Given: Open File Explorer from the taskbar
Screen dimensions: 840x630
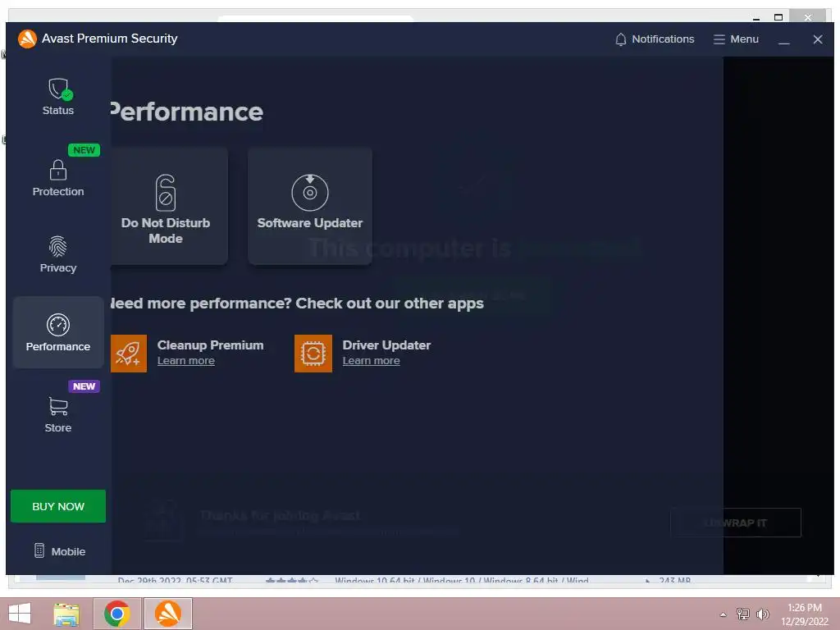Looking at the screenshot, I should [x=66, y=614].
